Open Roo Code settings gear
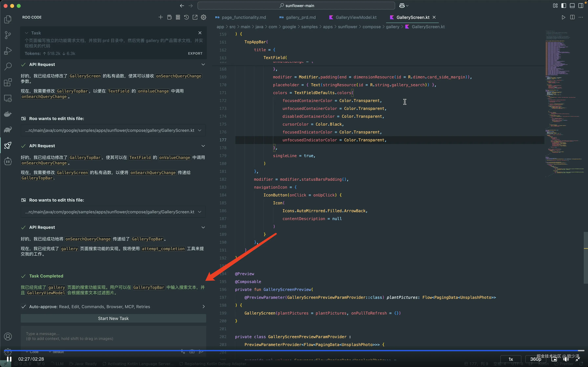Image resolution: width=588 pixels, height=367 pixels. click(204, 17)
